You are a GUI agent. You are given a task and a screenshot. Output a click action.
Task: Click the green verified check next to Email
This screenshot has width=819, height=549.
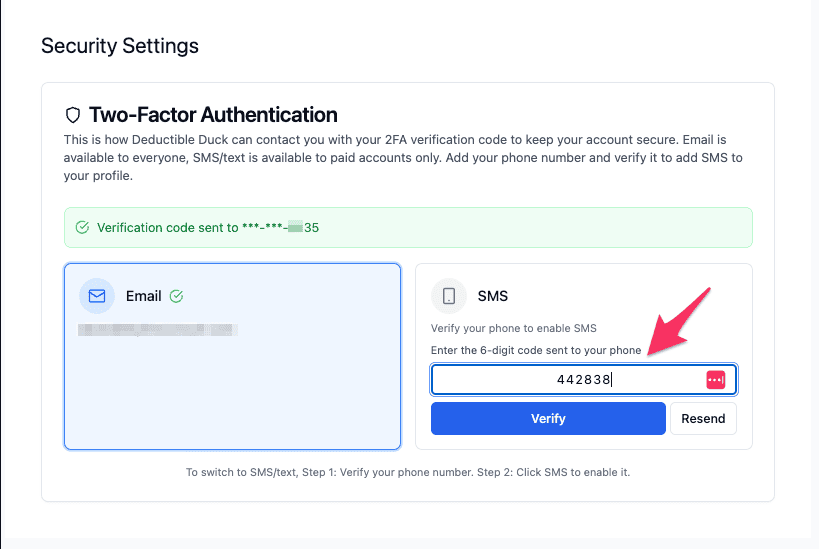[177, 296]
